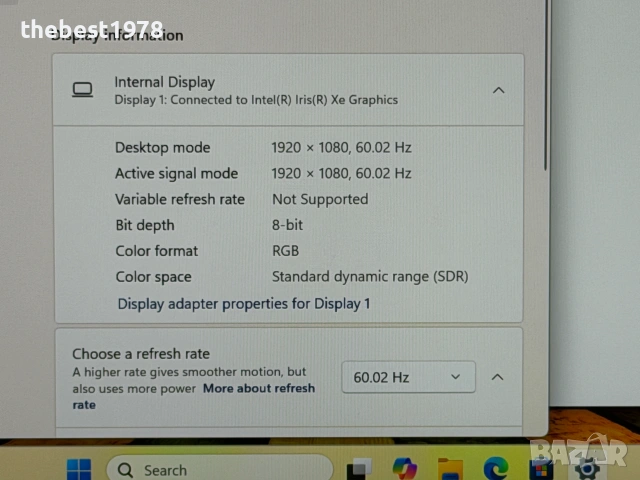Select the Desktop mode value 1920 × 1080, 60.02 Hz
The height and width of the screenshot is (480, 640).
[341, 148]
